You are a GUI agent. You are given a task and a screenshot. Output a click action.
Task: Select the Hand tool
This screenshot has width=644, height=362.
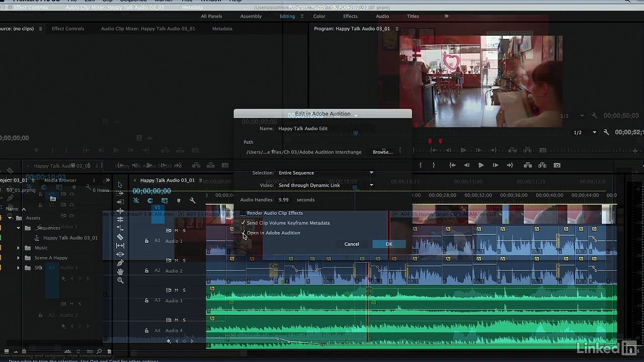click(x=120, y=271)
